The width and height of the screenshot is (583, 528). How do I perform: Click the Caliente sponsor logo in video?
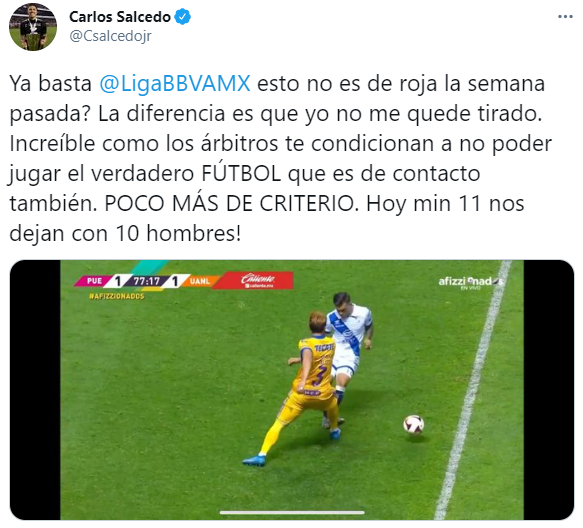click(x=258, y=280)
